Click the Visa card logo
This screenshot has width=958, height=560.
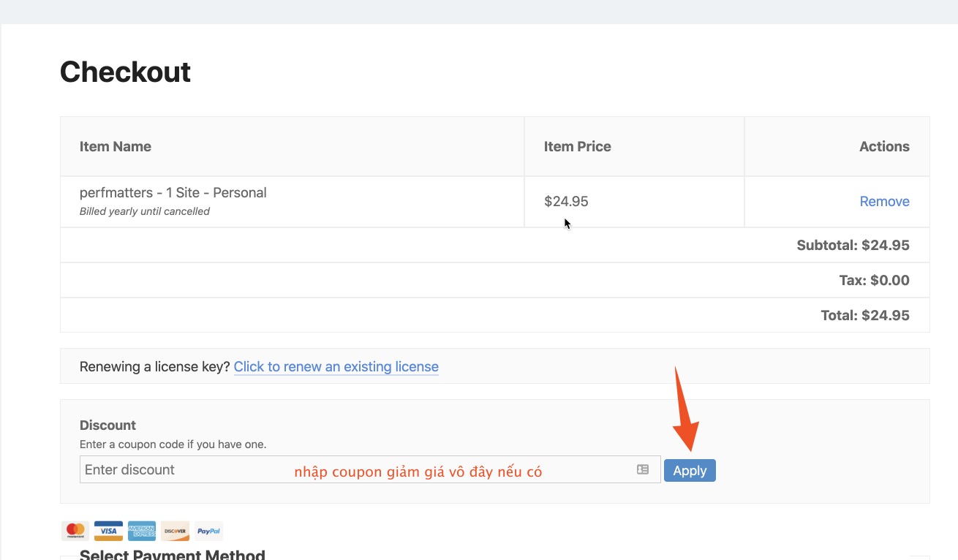108,531
